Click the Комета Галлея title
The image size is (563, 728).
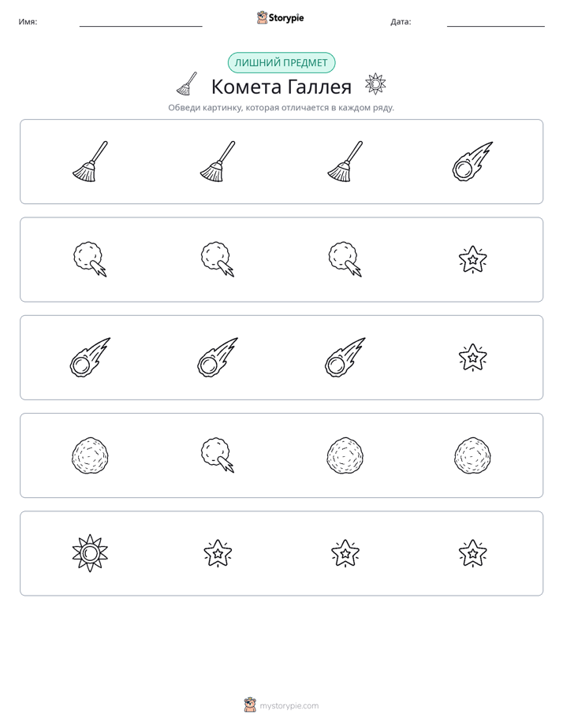coord(281,87)
